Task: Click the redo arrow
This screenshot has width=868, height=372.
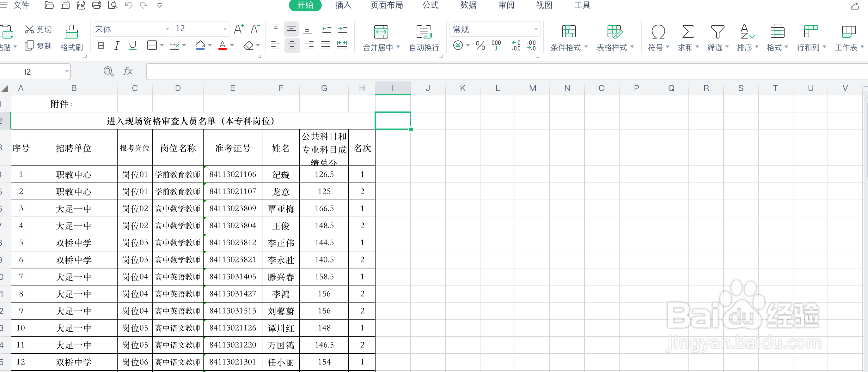Action: pos(144,5)
